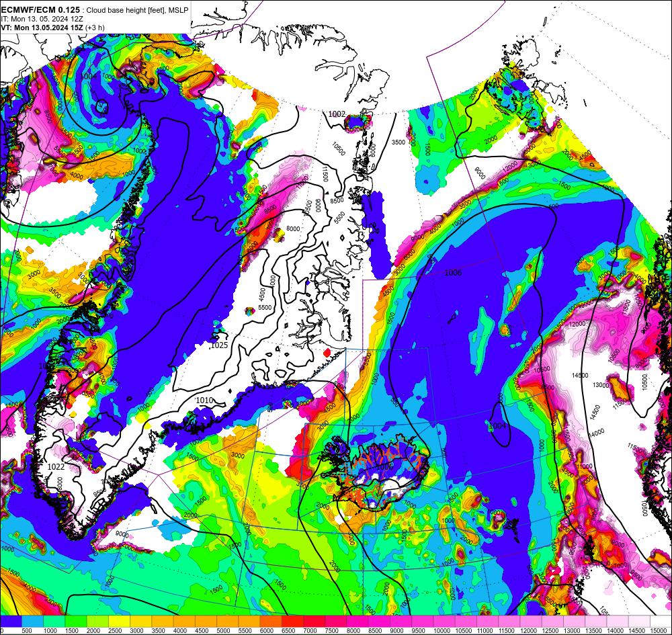This screenshot has width=672, height=635.
Task: Pick the legend swatch above 9500
Action: coord(423,622)
